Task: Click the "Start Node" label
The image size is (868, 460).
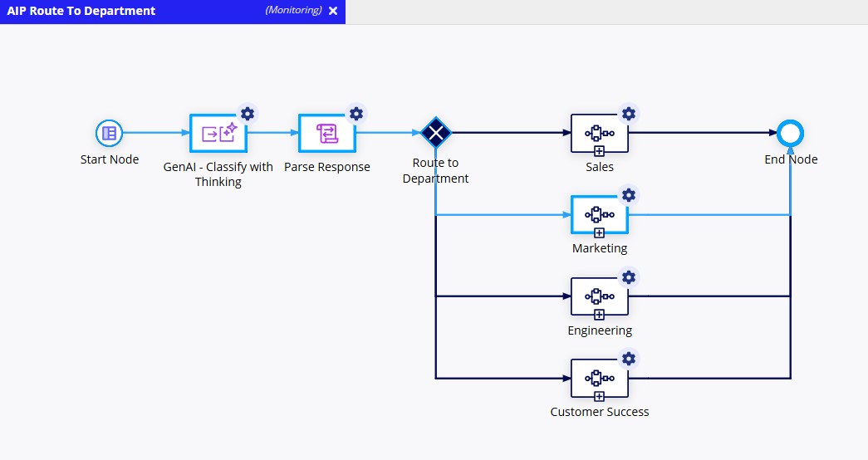Action: point(110,159)
